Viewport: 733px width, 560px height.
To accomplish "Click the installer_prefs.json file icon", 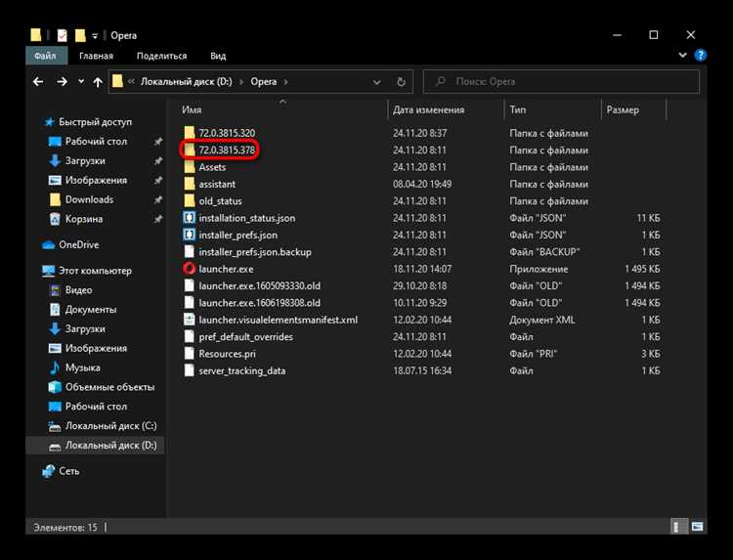I will click(189, 235).
